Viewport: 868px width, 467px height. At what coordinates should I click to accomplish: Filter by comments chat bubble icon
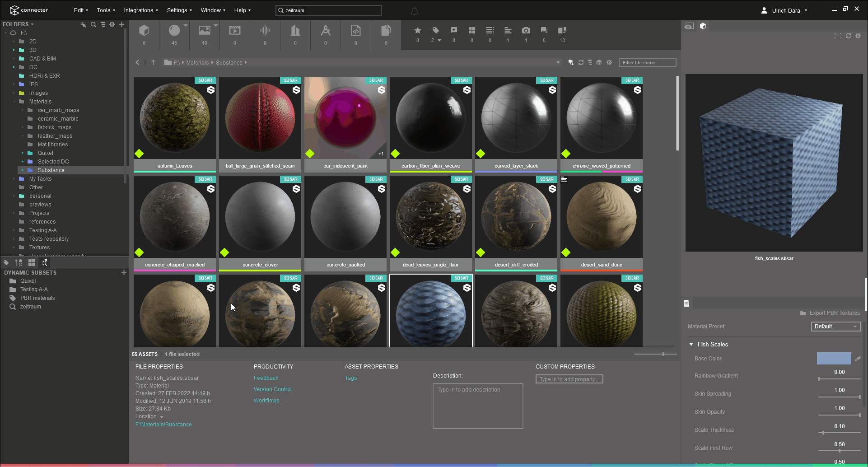click(544, 30)
